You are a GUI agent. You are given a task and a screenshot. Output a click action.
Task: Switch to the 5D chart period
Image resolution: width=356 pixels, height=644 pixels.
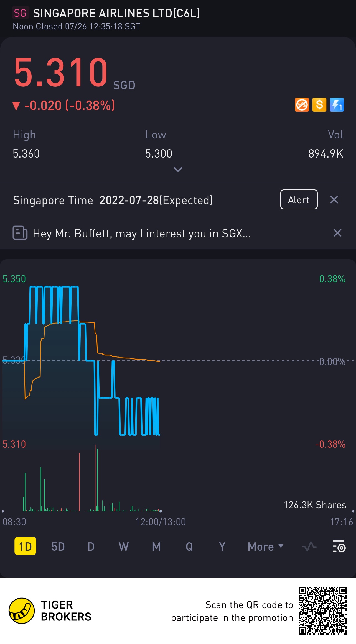pyautogui.click(x=58, y=547)
